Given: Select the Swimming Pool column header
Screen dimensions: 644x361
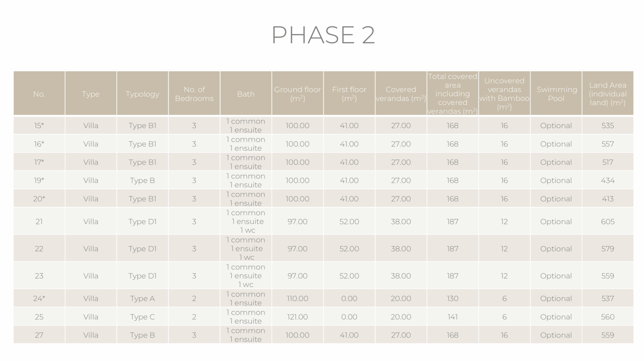Looking at the screenshot, I should click(556, 94).
